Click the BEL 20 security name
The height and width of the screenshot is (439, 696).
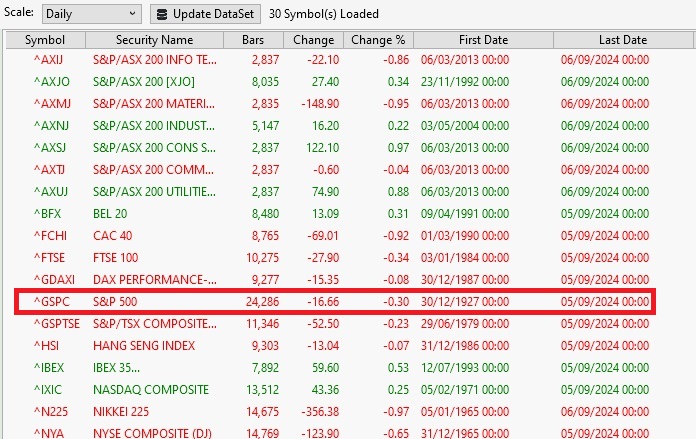tap(110, 214)
